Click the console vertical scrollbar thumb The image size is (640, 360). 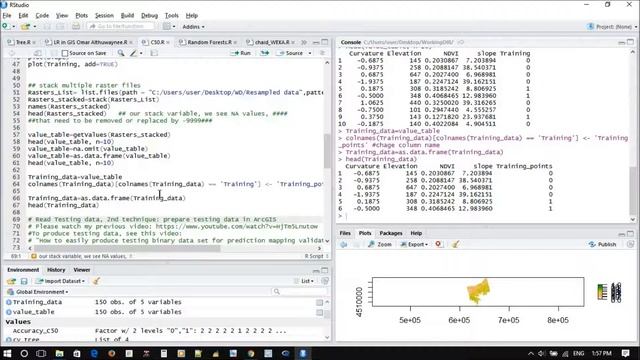(x=633, y=189)
